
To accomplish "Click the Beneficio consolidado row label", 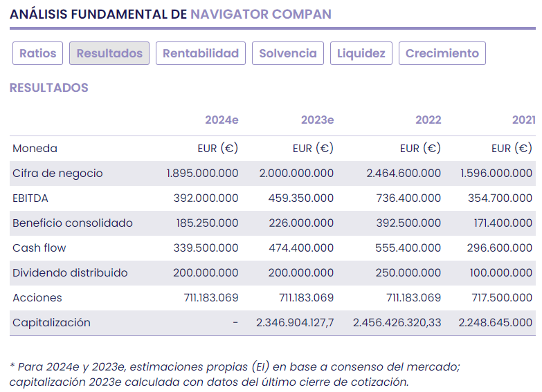I will 73,223.
